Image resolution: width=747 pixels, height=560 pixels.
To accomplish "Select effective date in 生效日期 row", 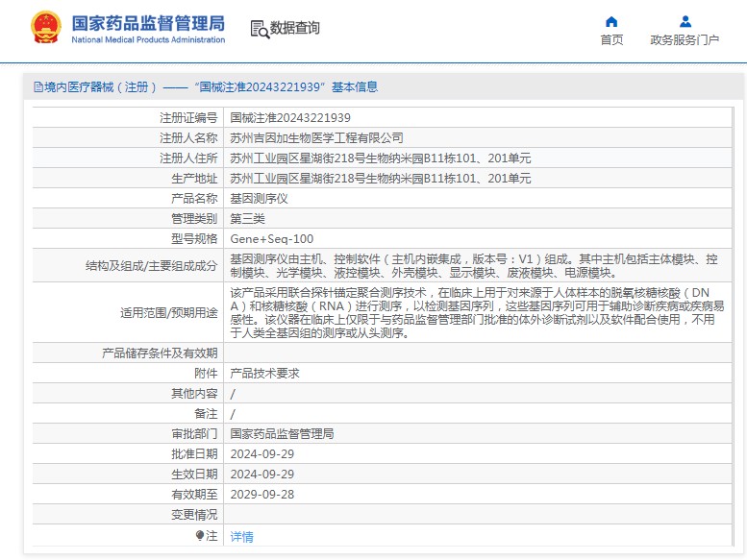I will tap(262, 475).
